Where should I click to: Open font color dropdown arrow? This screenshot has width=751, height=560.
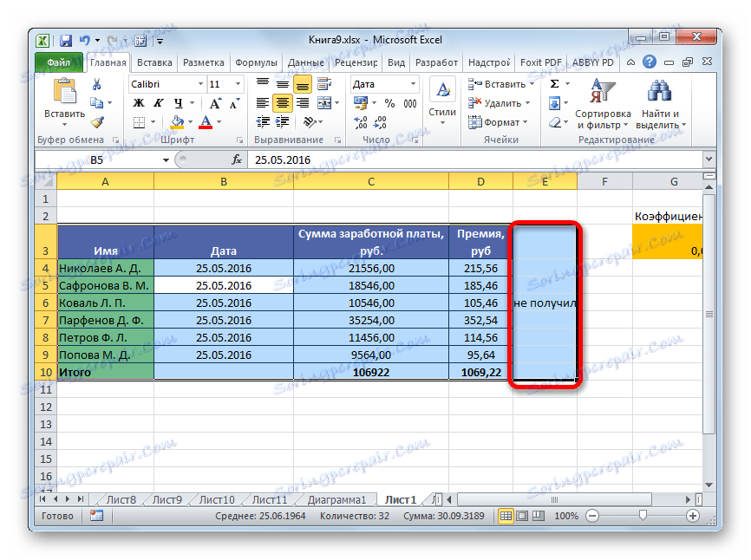tap(219, 122)
